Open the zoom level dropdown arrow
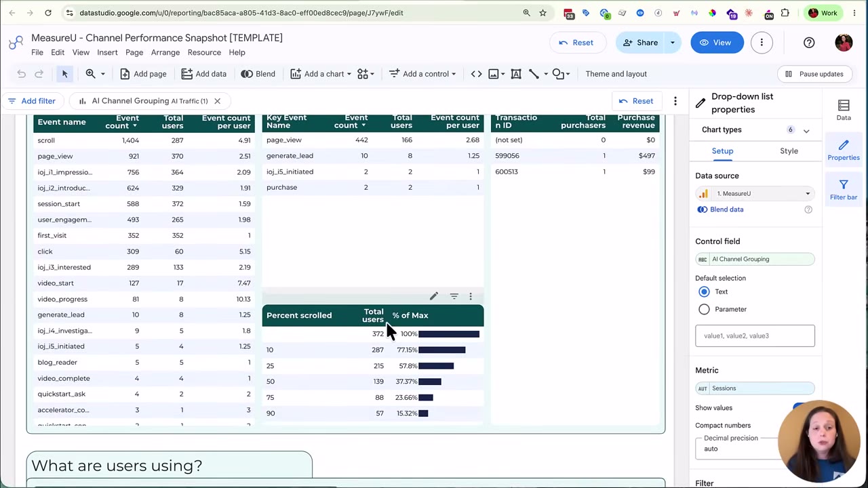Viewport: 868px width, 488px height. pos(103,74)
